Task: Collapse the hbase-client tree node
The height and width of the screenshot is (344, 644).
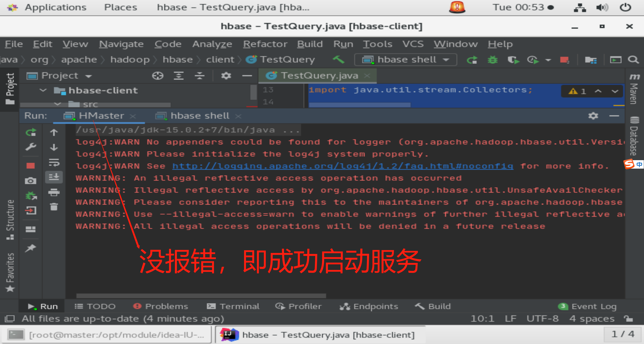Action: [x=43, y=90]
